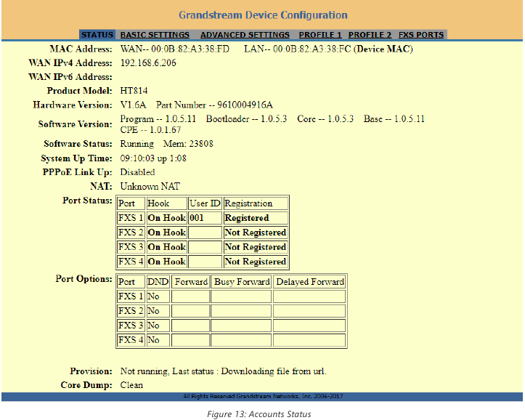Switch to BASIC SETTINGS tab
The image size is (525, 420).
(x=155, y=35)
